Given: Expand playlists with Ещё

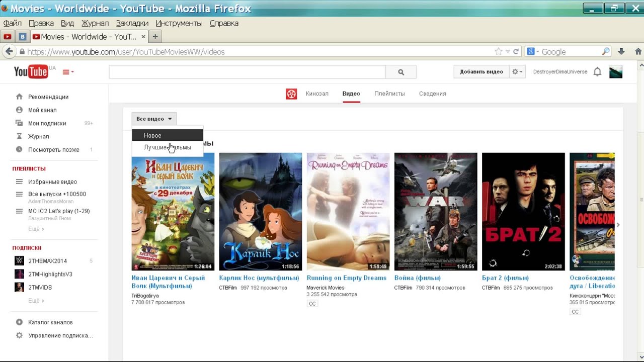Looking at the screenshot, I should pyautogui.click(x=36, y=229).
